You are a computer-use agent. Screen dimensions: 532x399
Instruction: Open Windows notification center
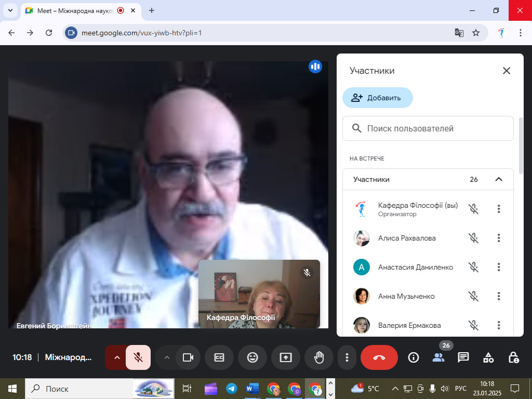(x=515, y=389)
